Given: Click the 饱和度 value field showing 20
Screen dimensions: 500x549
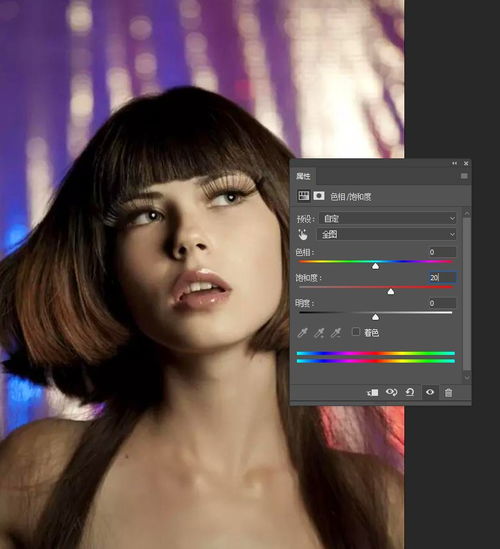Looking at the screenshot, I should (442, 277).
